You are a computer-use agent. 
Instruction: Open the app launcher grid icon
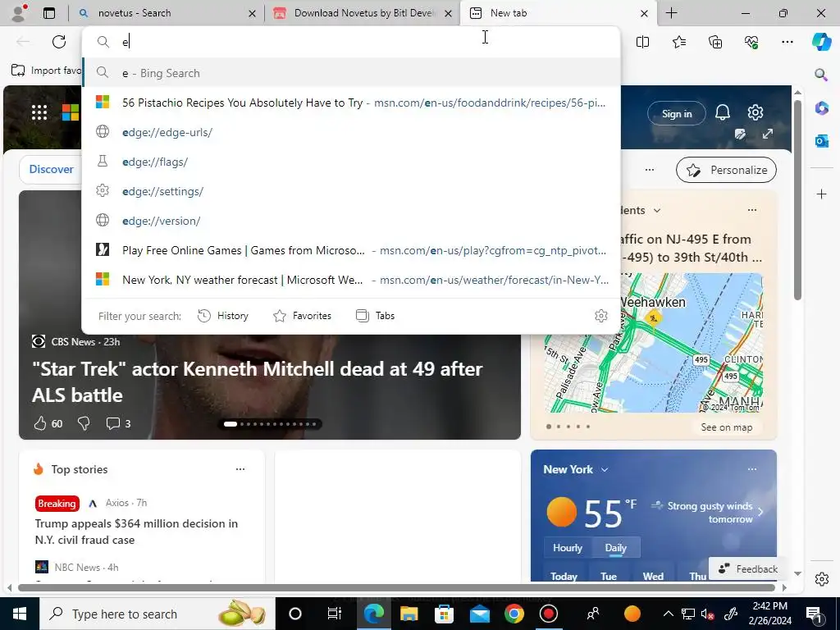pos(39,112)
